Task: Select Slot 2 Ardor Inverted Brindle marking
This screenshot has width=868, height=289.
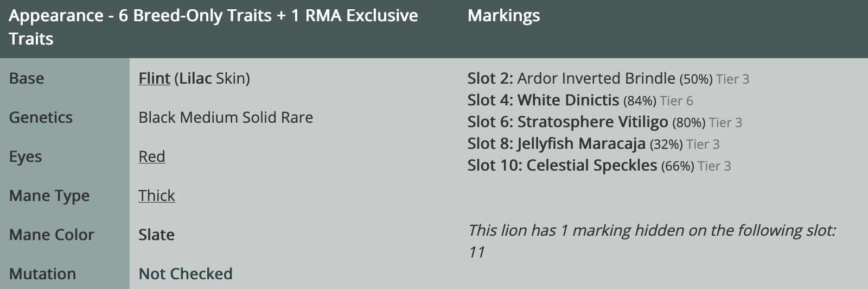Action: pyautogui.click(x=596, y=78)
